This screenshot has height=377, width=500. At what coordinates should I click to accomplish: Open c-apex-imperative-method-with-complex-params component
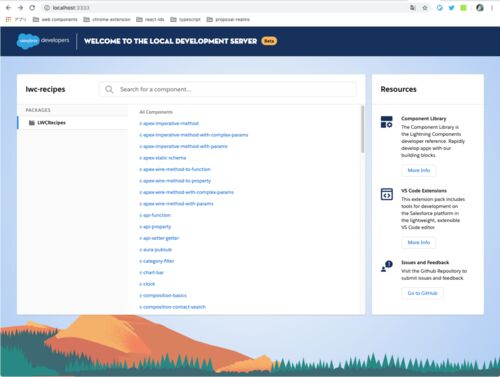[x=194, y=135]
